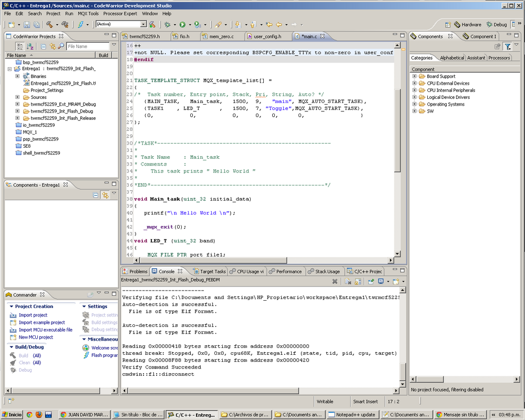This screenshot has height=420, width=525.
Task: Click the Import example project link
Action: coord(42,322)
